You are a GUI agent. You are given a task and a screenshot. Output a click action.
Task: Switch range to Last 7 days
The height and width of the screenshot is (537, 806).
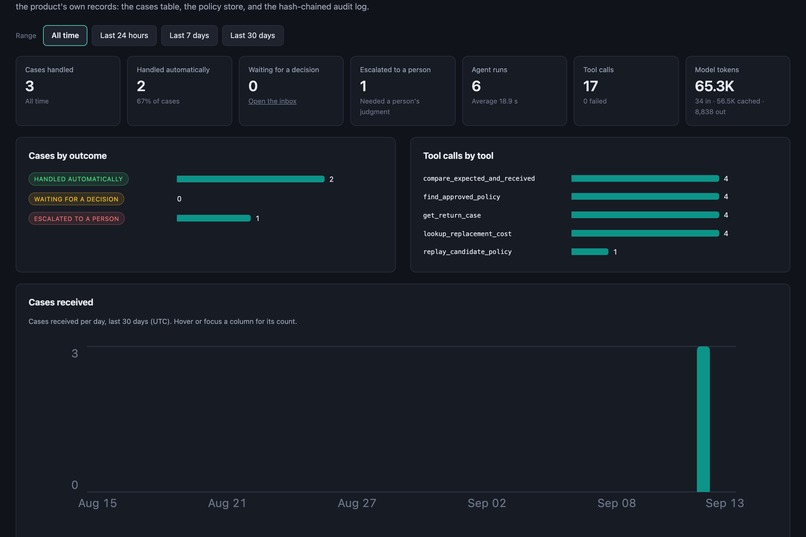pyautogui.click(x=189, y=35)
